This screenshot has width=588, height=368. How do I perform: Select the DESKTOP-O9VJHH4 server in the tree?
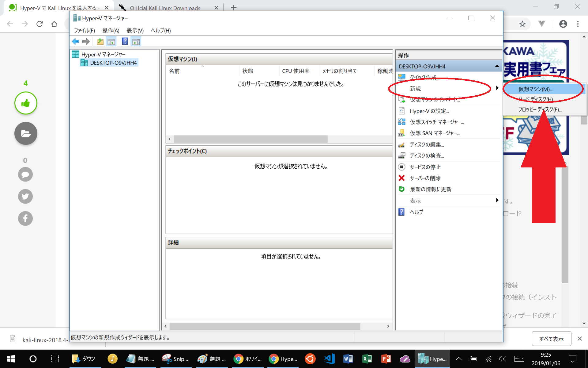(x=113, y=63)
